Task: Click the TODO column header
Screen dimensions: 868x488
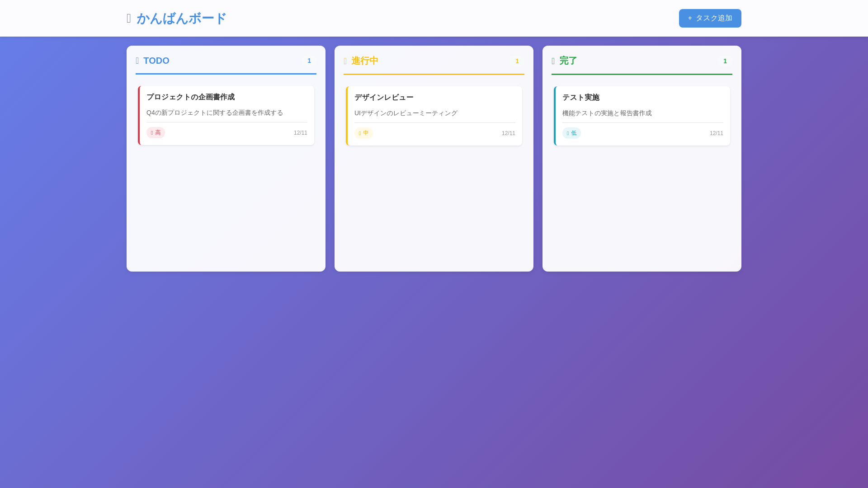Action: click(x=156, y=61)
